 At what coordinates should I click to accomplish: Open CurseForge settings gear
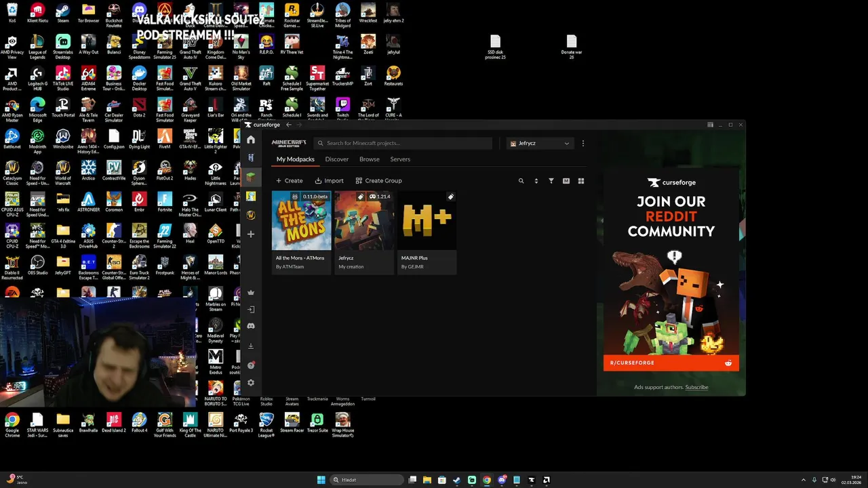tap(251, 383)
